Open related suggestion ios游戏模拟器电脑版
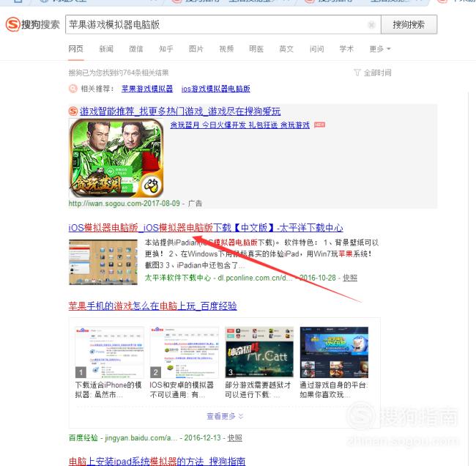This screenshot has height=466, width=476. (215, 89)
